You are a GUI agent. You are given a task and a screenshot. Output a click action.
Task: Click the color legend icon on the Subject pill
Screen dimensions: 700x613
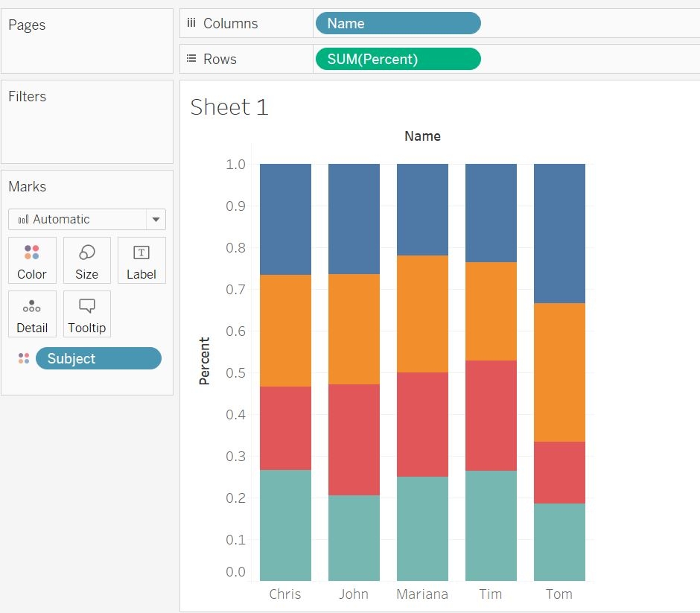24,358
